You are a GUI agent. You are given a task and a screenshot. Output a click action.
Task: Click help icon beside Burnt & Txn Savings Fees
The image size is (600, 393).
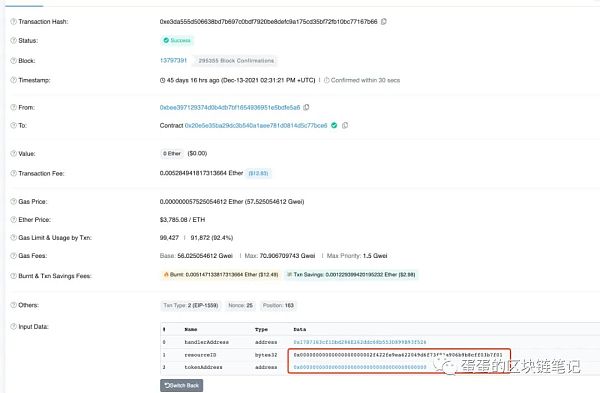tap(13, 276)
